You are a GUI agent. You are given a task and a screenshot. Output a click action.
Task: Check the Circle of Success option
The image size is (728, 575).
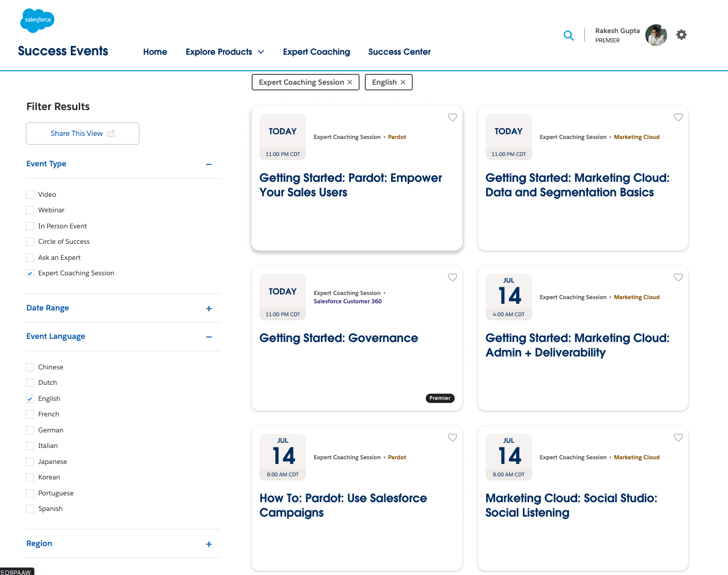(30, 242)
